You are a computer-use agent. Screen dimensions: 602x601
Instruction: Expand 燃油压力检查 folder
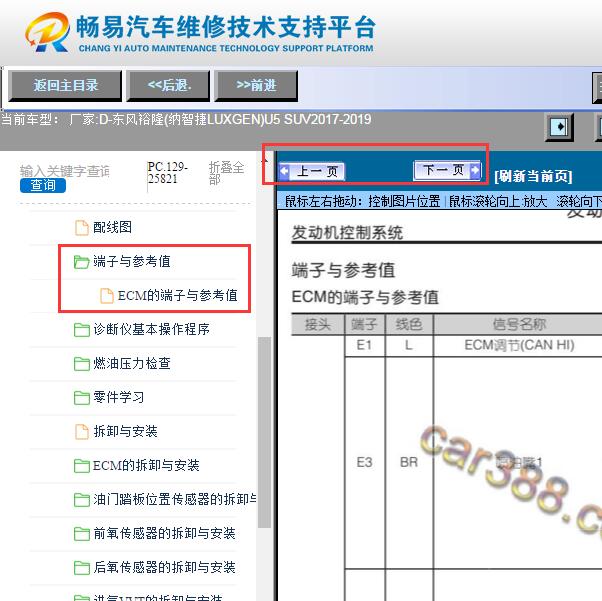click(132, 363)
